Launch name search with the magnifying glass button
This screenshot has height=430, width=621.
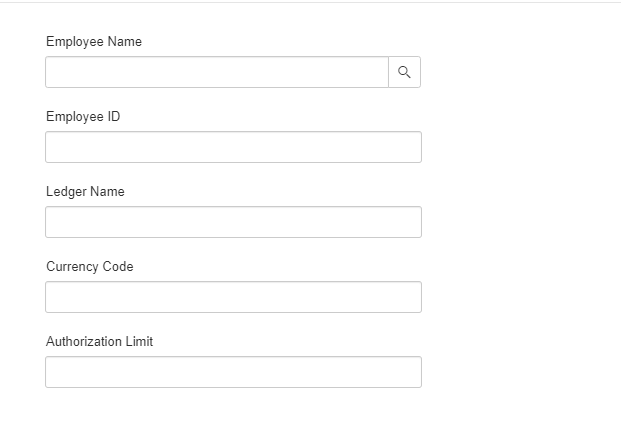tap(404, 72)
